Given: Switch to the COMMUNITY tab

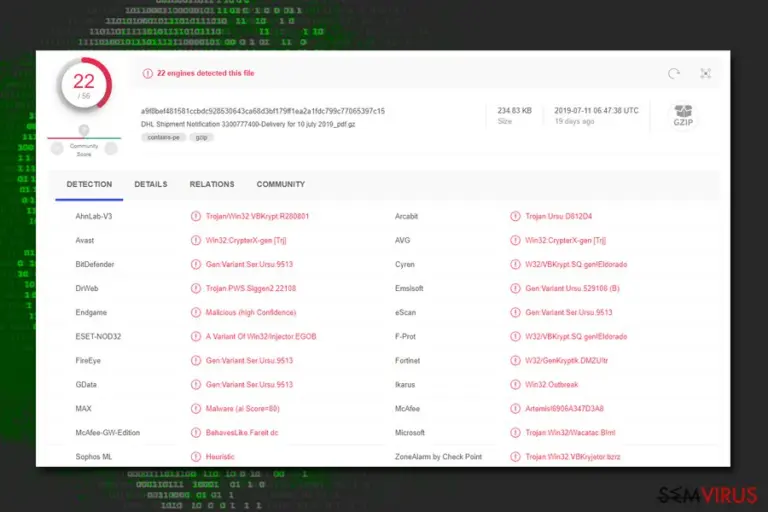Looking at the screenshot, I should pos(281,184).
